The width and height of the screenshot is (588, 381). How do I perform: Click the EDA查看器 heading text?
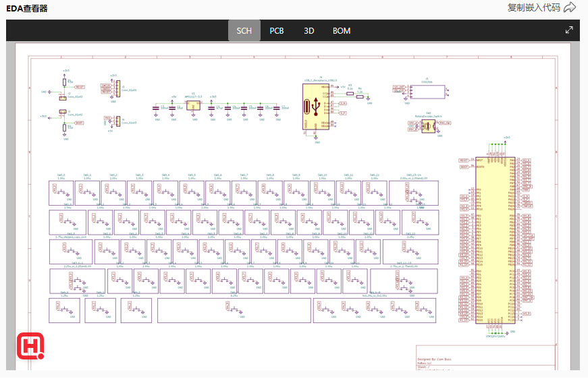27,8
